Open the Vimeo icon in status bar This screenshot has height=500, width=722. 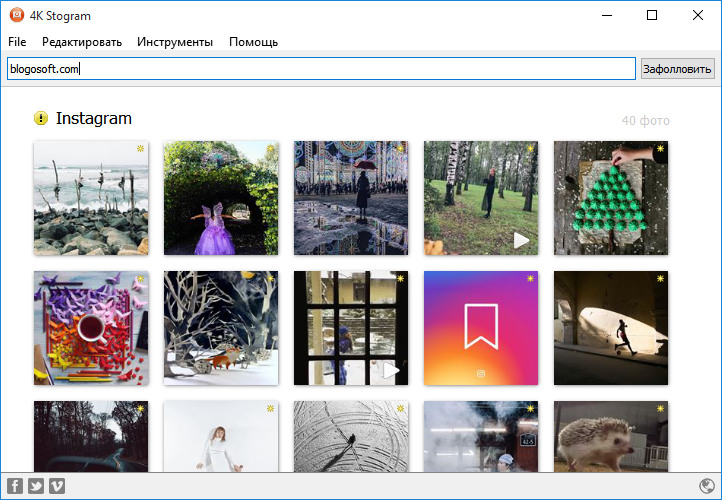[x=57, y=486]
